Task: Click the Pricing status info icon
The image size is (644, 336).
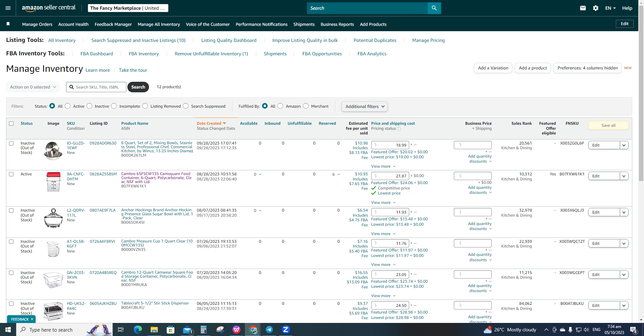Action: (399, 129)
